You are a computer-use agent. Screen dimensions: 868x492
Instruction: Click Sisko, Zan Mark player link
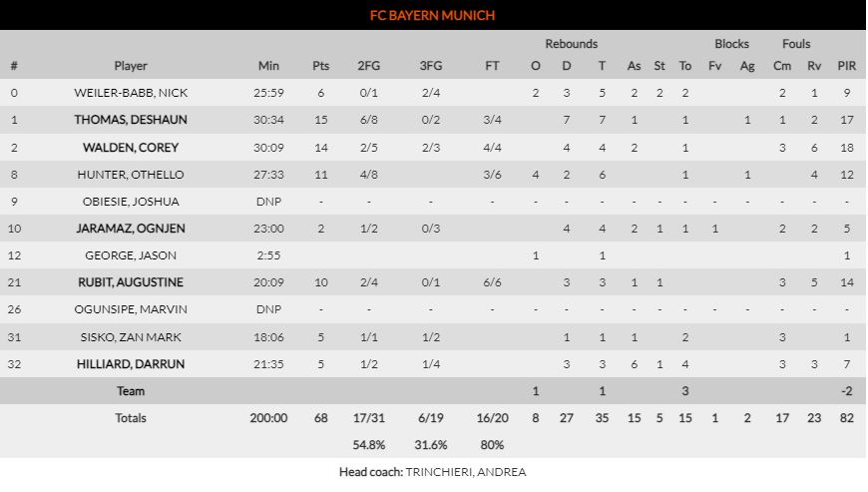pos(131,337)
